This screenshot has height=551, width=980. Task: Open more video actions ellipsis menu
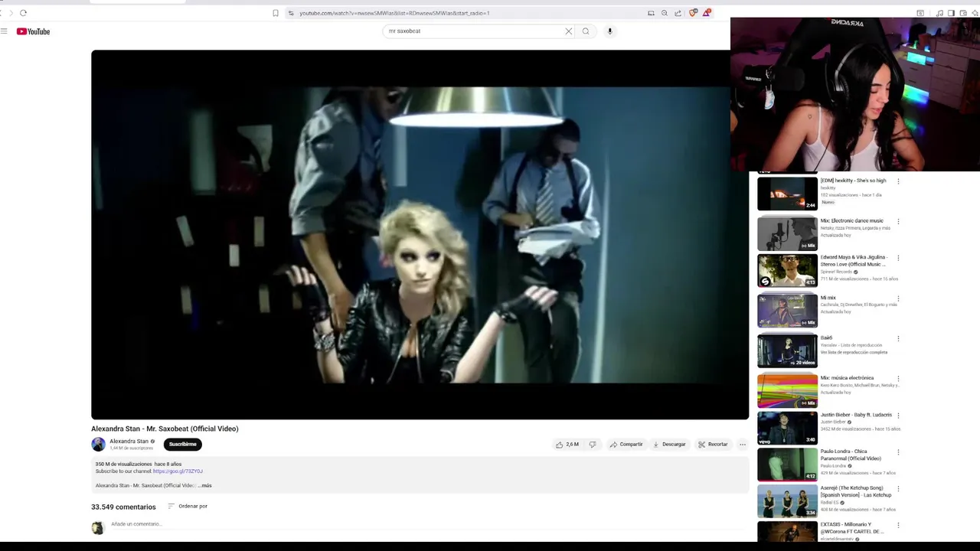click(x=742, y=445)
